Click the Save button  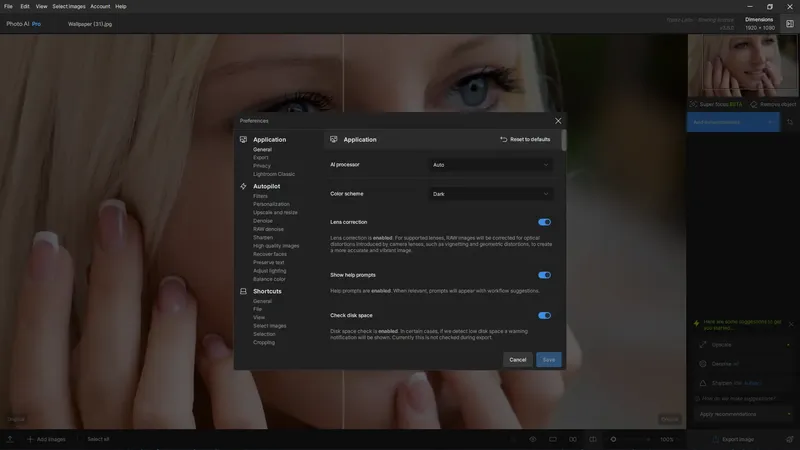click(x=548, y=360)
